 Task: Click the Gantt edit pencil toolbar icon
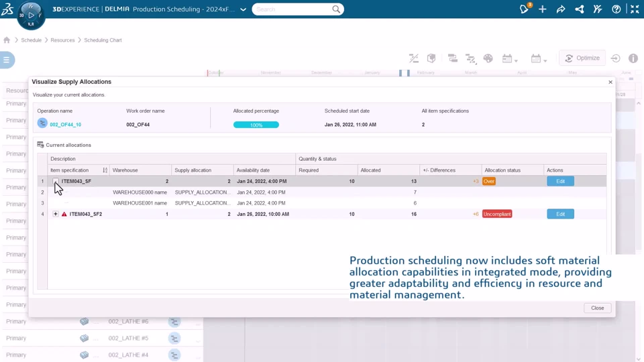(x=471, y=59)
